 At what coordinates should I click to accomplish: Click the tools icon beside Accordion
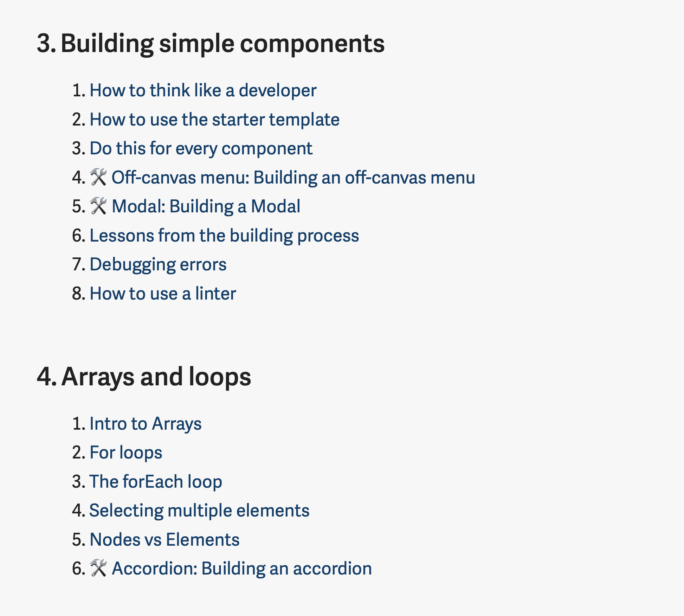98,568
